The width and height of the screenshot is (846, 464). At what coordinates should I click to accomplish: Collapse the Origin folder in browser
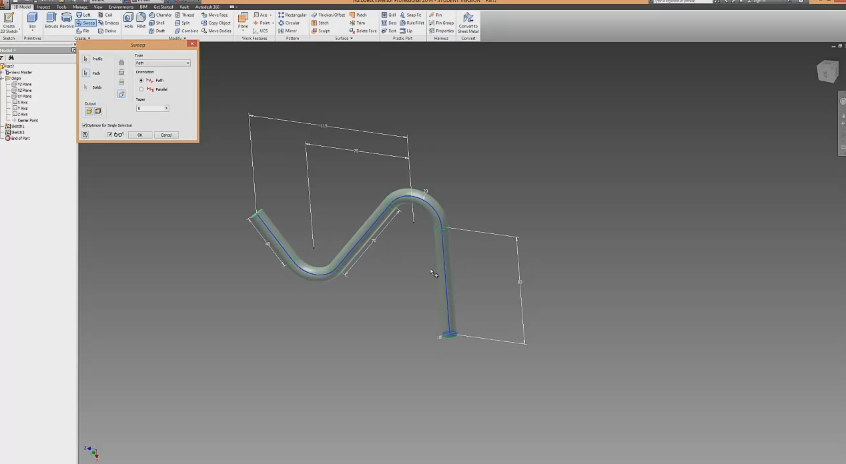coord(3,78)
